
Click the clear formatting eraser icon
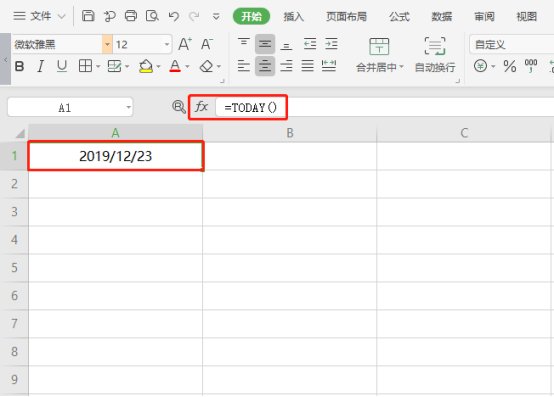point(206,66)
